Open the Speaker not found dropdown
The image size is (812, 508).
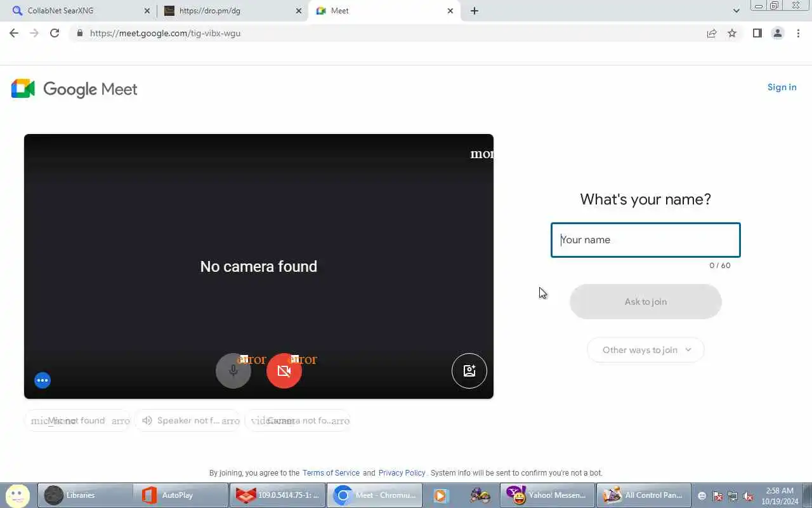point(188,420)
